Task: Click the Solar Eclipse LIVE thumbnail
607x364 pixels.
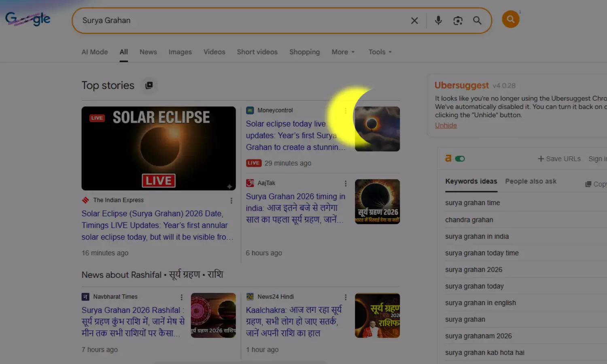Action: pyautogui.click(x=159, y=148)
